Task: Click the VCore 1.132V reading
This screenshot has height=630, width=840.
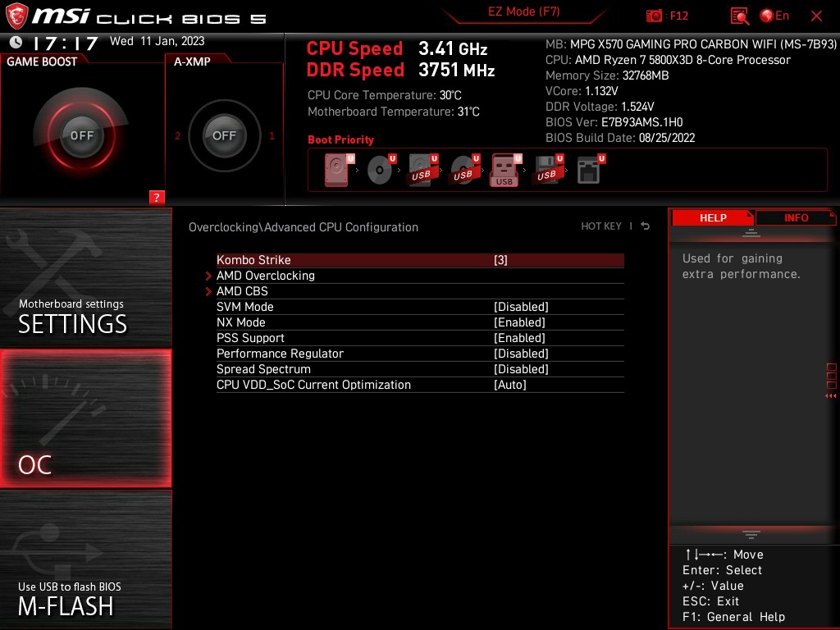Action: (582, 91)
